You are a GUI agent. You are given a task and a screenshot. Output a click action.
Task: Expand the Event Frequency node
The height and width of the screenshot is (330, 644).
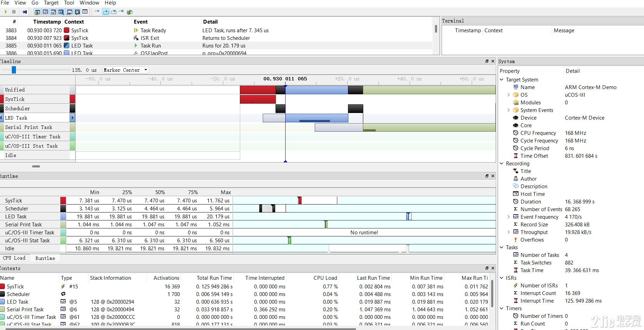click(x=508, y=217)
